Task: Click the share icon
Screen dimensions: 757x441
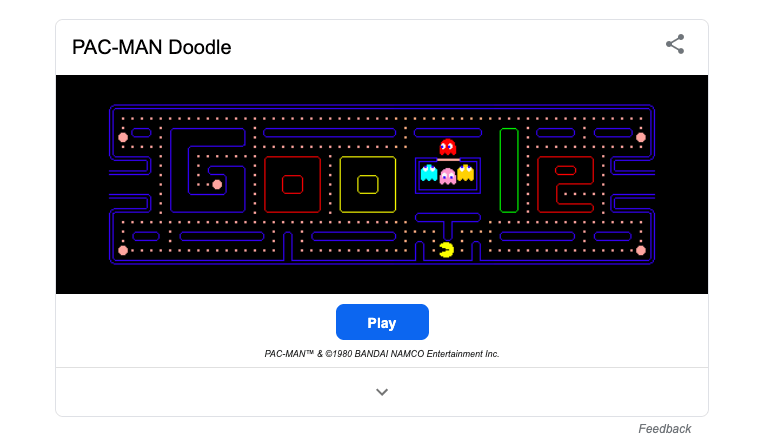Action: 675,44
